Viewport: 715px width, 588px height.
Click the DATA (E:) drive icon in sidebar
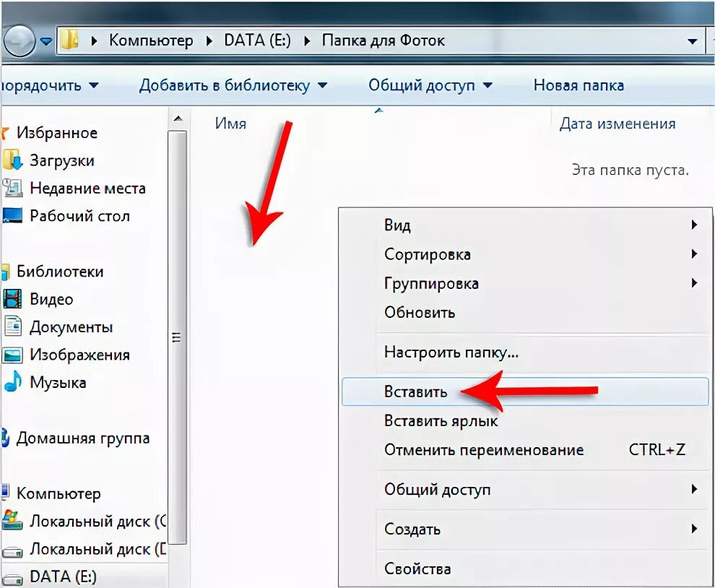[12, 579]
